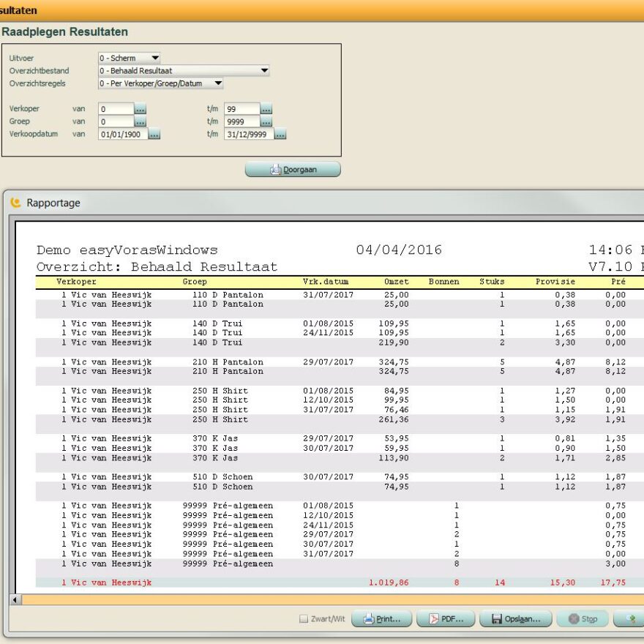Click the Verkoper t/m input field
The height and width of the screenshot is (644, 644).
pyautogui.click(x=242, y=109)
